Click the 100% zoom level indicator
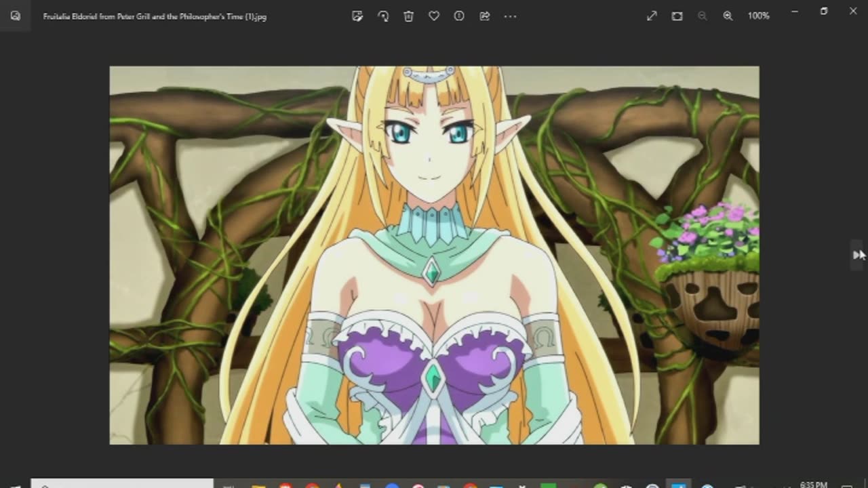The width and height of the screenshot is (868, 488). coord(758,16)
